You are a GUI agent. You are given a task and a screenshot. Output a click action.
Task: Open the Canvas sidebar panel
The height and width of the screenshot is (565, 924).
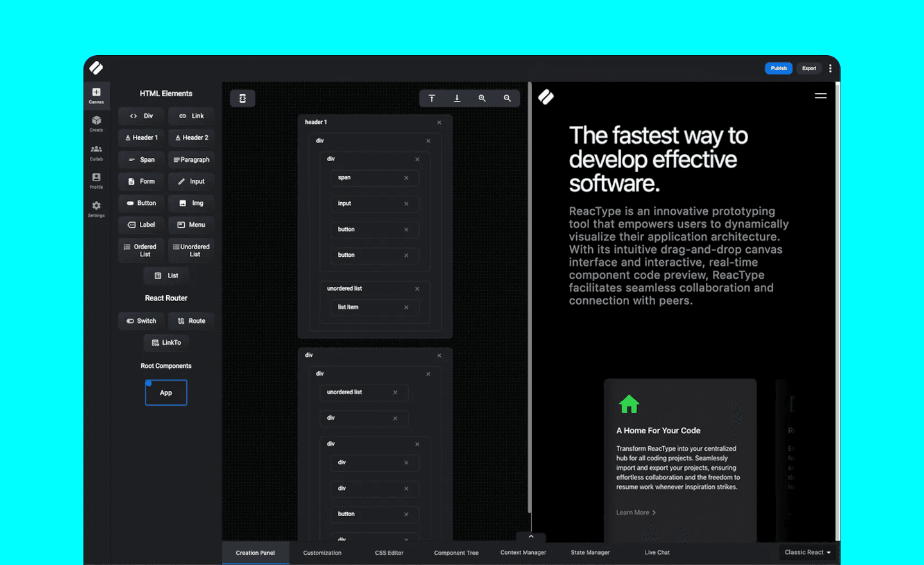tap(96, 96)
